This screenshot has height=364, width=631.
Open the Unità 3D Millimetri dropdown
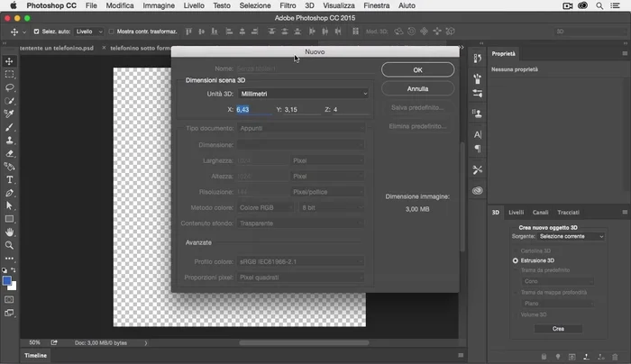coord(305,94)
